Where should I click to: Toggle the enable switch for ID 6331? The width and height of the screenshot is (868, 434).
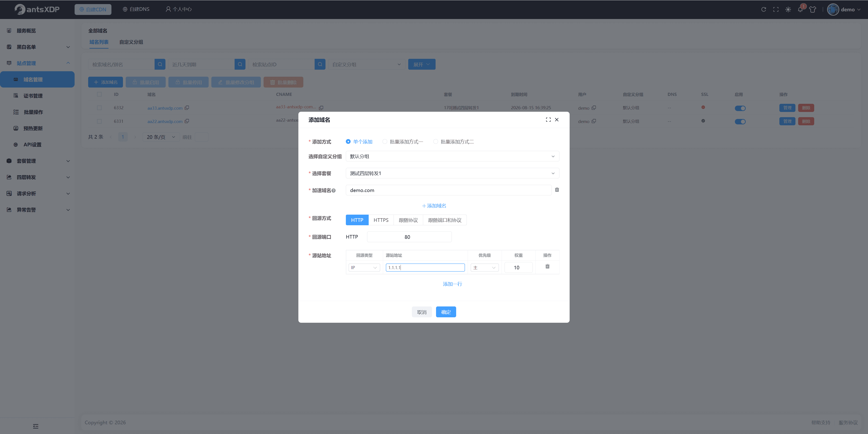point(740,122)
